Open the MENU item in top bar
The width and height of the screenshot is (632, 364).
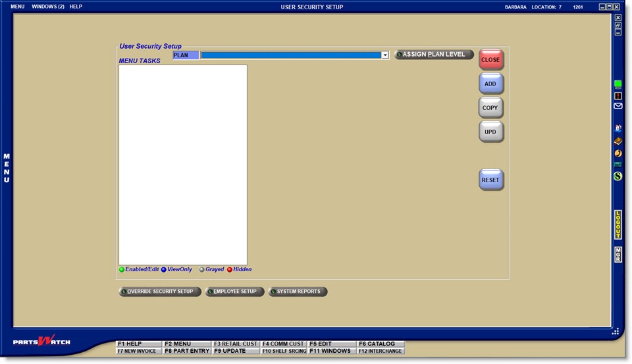pyautogui.click(x=18, y=7)
